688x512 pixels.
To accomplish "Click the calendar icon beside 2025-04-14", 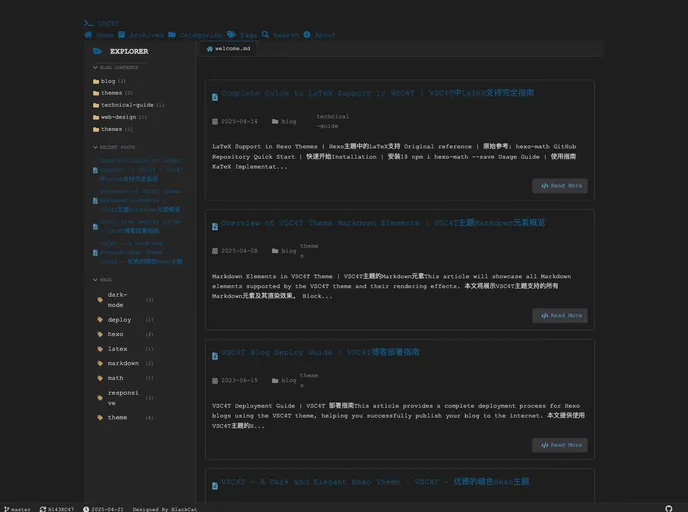I will [x=215, y=122].
